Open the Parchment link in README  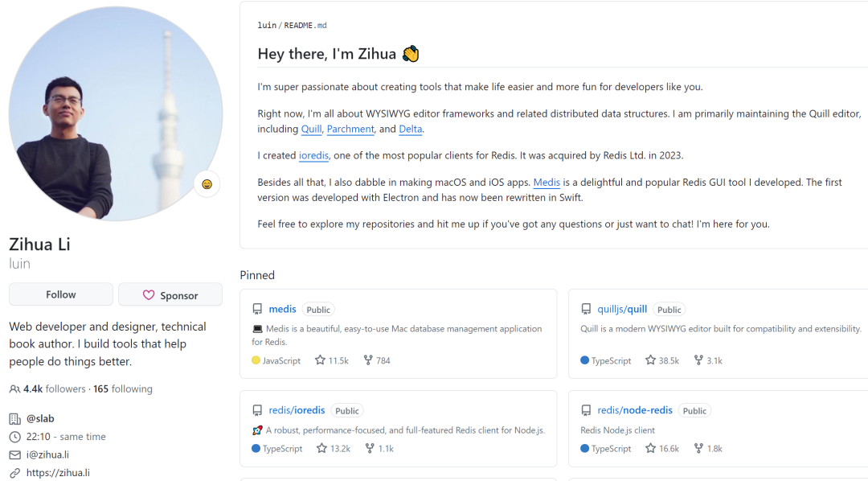pyautogui.click(x=350, y=129)
